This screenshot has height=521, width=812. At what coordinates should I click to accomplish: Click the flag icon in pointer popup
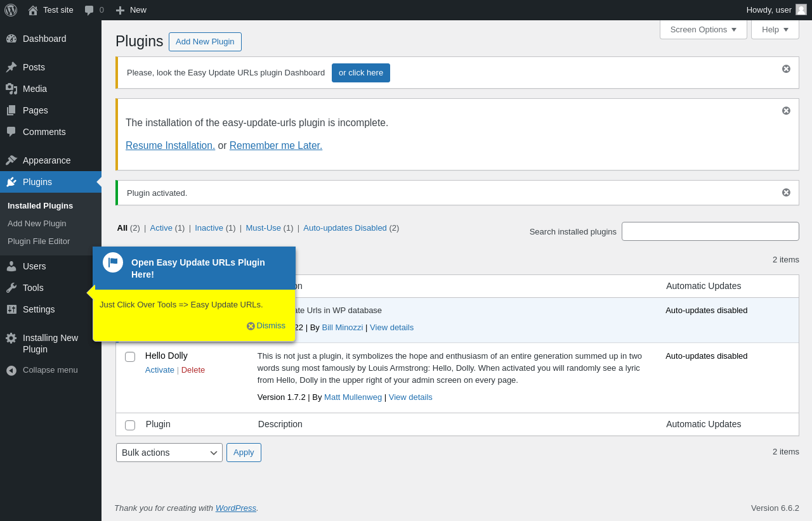point(113,262)
